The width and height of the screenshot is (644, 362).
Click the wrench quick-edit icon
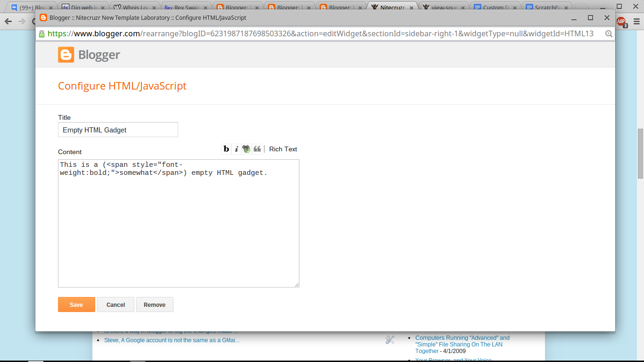pos(389,339)
